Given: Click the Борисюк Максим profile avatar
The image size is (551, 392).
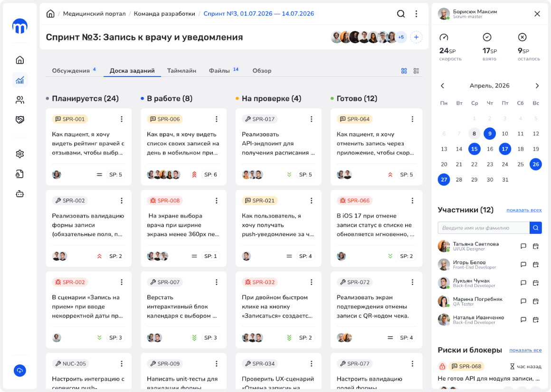Looking at the screenshot, I should point(444,14).
